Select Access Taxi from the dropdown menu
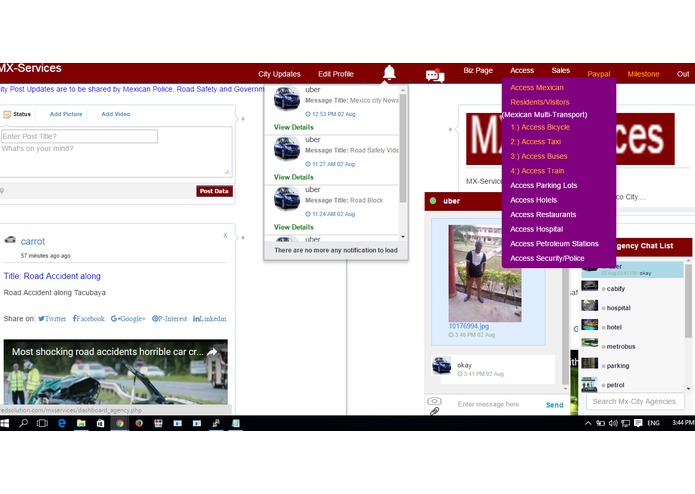 click(x=535, y=142)
